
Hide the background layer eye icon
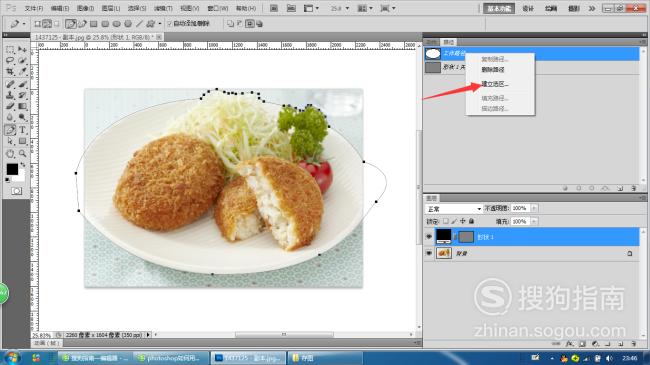tap(429, 253)
